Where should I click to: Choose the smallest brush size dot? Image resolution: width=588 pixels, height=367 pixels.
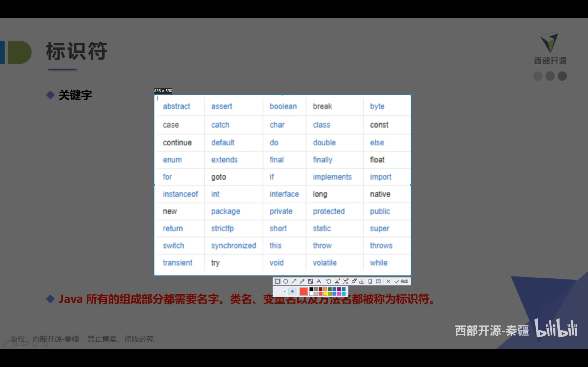(x=277, y=292)
